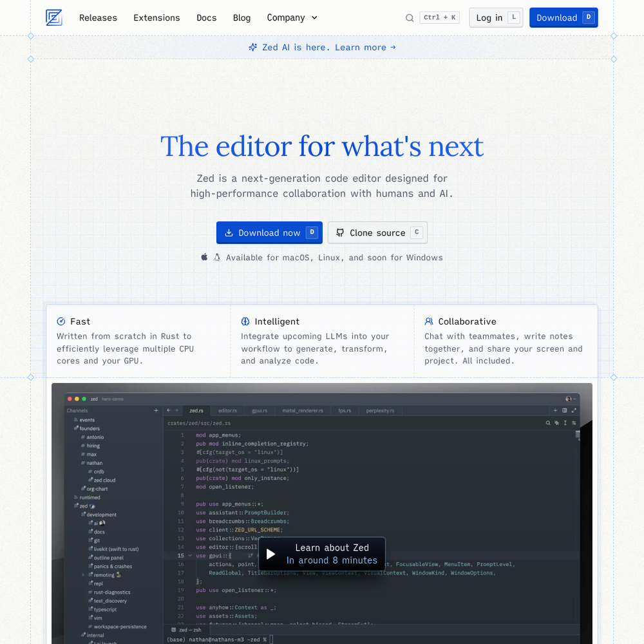Screen dimensions: 644x644
Task: Follow the Zed AI is here Learn more link
Action: (x=323, y=47)
